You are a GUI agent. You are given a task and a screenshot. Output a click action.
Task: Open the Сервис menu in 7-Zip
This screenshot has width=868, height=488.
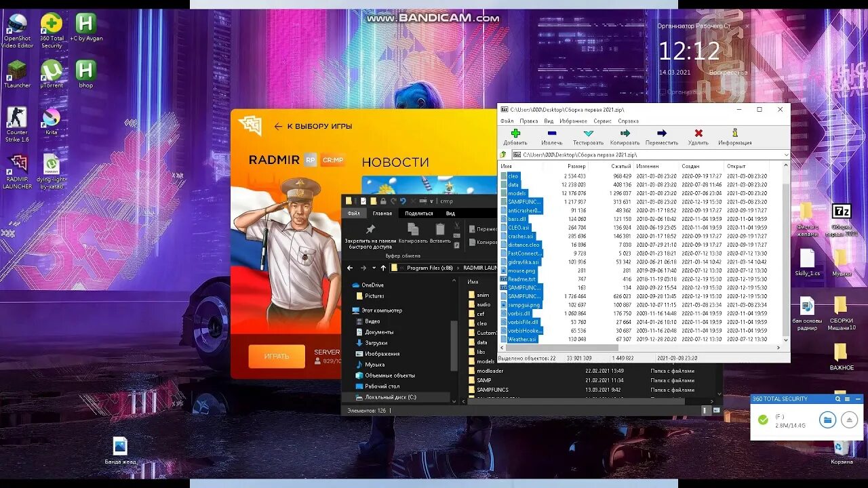pos(602,121)
